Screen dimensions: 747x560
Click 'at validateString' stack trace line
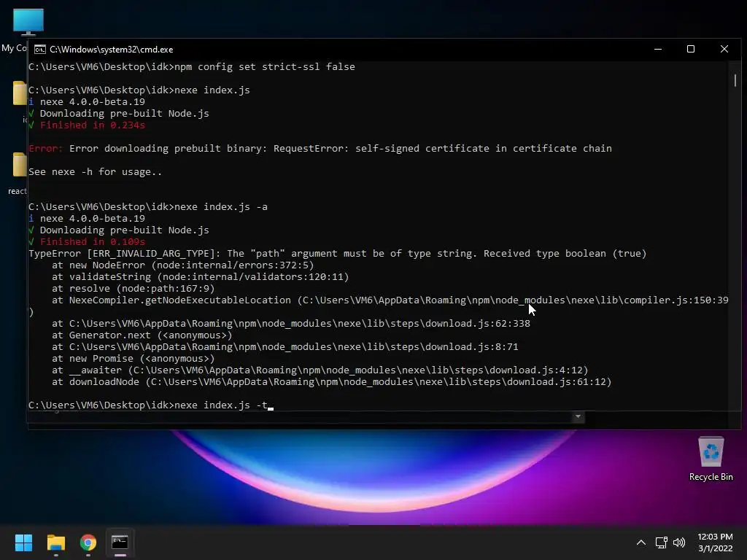coord(200,276)
